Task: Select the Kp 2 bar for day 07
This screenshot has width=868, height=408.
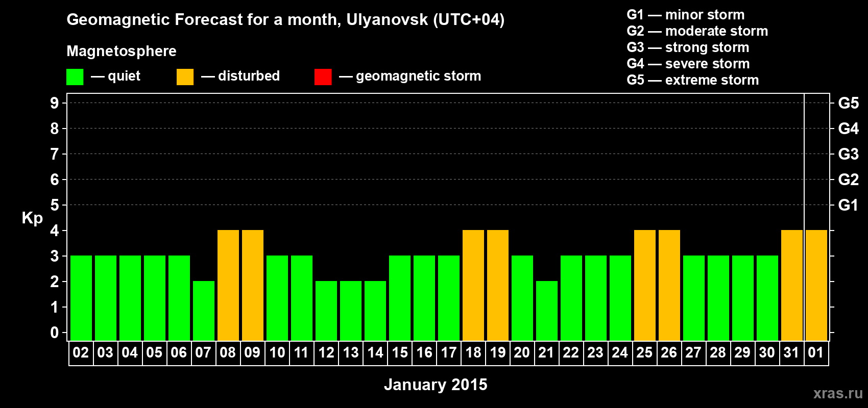Action: [204, 311]
